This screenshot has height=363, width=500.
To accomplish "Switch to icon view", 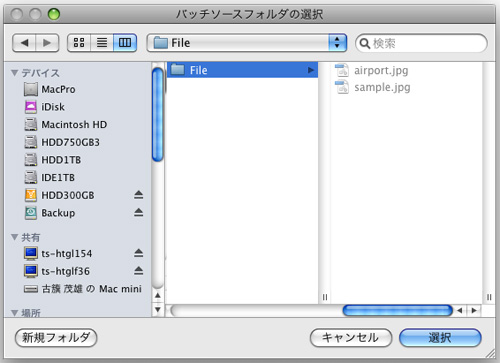I will tap(79, 43).
